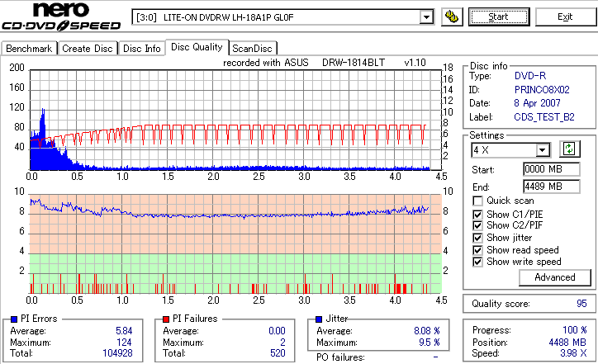
Task: Untick Show C2/PIF checkbox
Action: click(x=477, y=225)
